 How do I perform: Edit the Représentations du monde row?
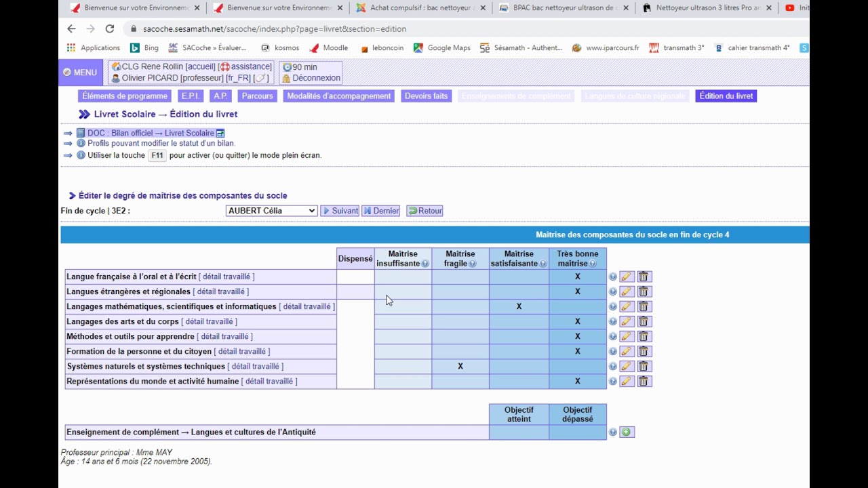(627, 381)
